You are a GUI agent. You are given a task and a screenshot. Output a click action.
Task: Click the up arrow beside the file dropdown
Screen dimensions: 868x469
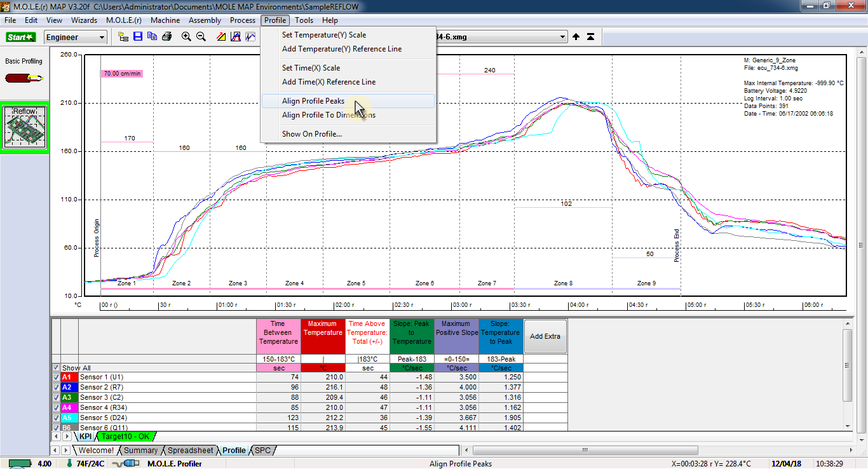[576, 37]
